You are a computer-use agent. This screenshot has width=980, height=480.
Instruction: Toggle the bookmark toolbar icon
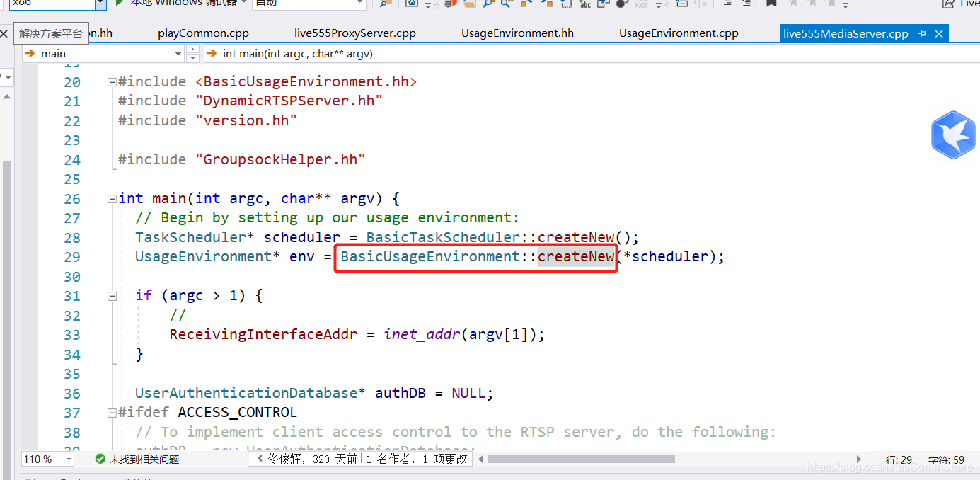pyautogui.click(x=771, y=4)
